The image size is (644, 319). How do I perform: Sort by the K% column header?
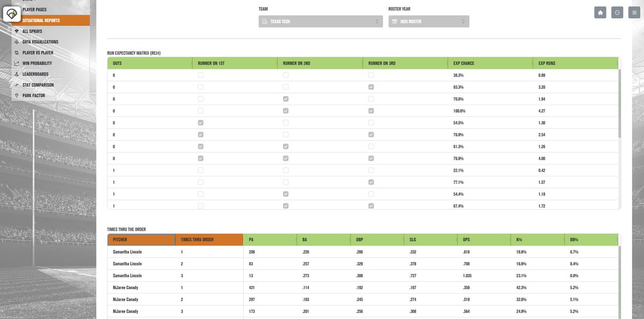pyautogui.click(x=537, y=240)
